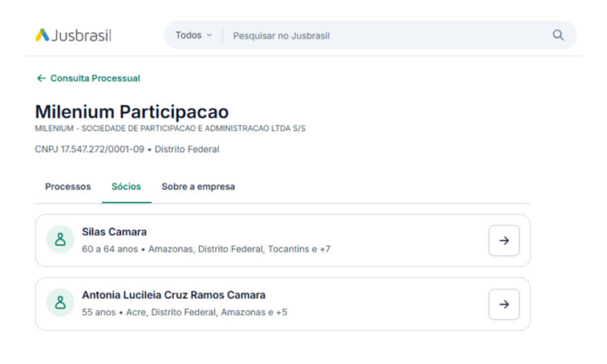Click the full company name MILENIUM - SOCIEDADE DE PARTICIPACAO

[x=170, y=129]
